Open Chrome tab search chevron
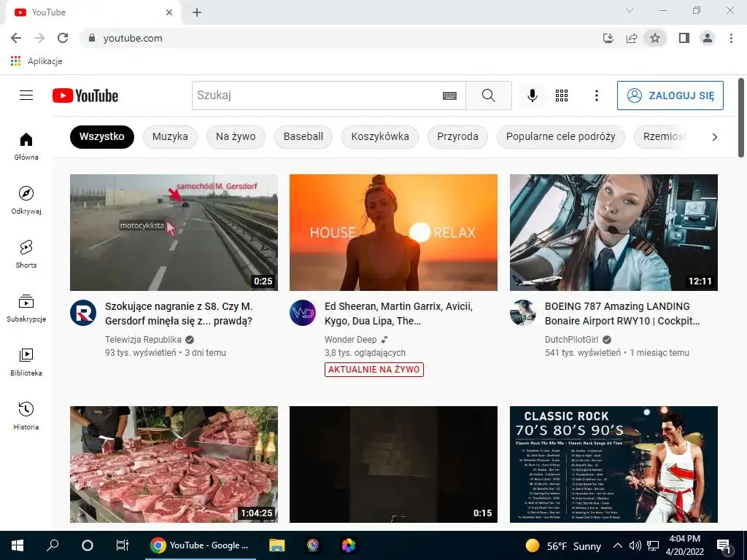The width and height of the screenshot is (747, 560). point(630,10)
